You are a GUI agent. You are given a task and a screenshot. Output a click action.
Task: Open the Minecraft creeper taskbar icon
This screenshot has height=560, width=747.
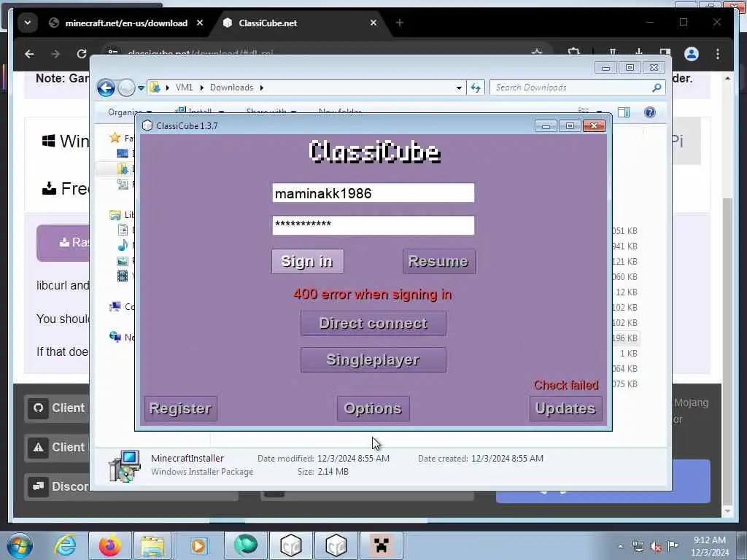(x=381, y=545)
